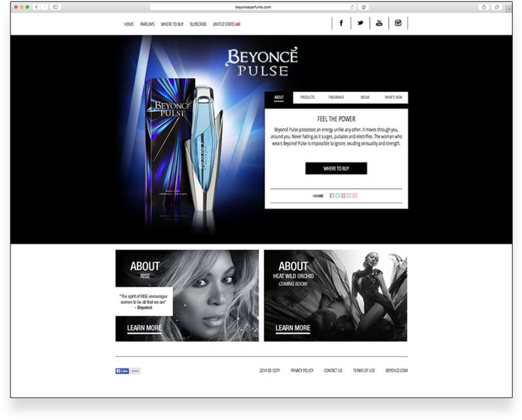Open United States country selector
The width and height of the screenshot is (522, 420).
[227, 24]
